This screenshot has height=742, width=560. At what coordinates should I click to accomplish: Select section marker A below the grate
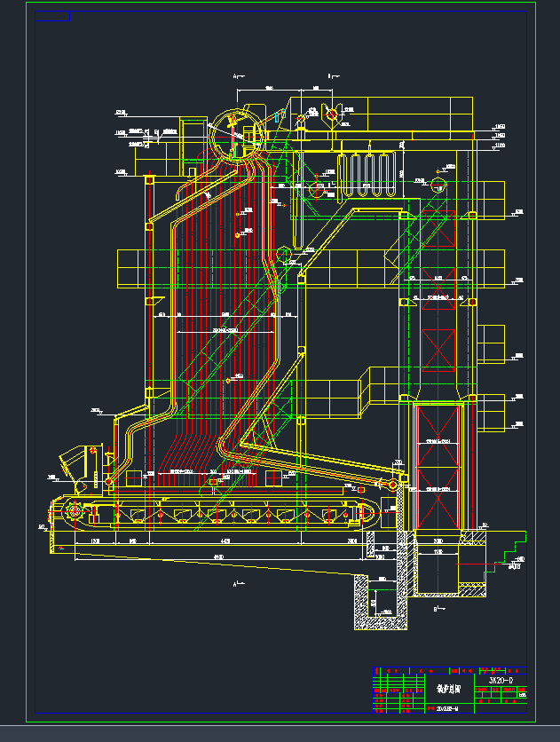pos(236,584)
